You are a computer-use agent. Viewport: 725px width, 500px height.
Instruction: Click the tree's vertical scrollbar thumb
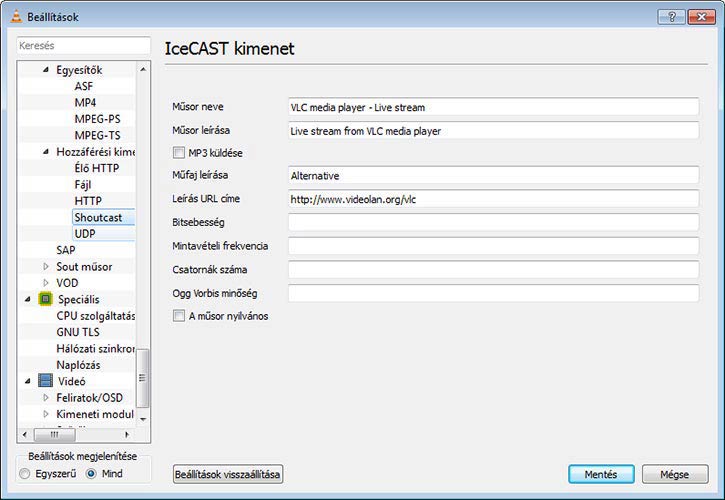[x=143, y=378]
